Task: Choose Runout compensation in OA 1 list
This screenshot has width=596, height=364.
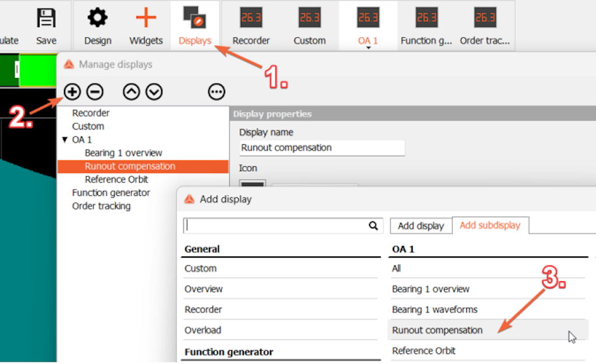Action: 488,330
